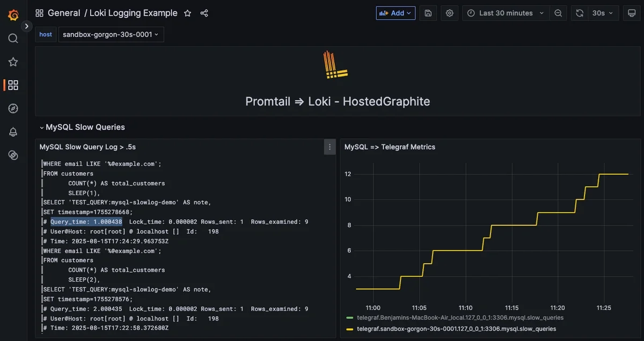Viewport: 644px width, 341px height.
Task: Open the Alerting bell icon
Action: click(x=13, y=132)
